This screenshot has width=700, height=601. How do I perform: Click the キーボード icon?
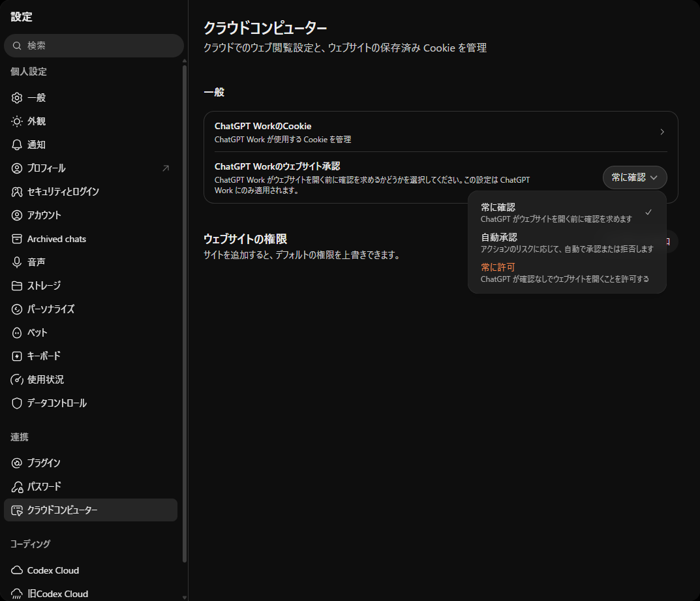17,356
